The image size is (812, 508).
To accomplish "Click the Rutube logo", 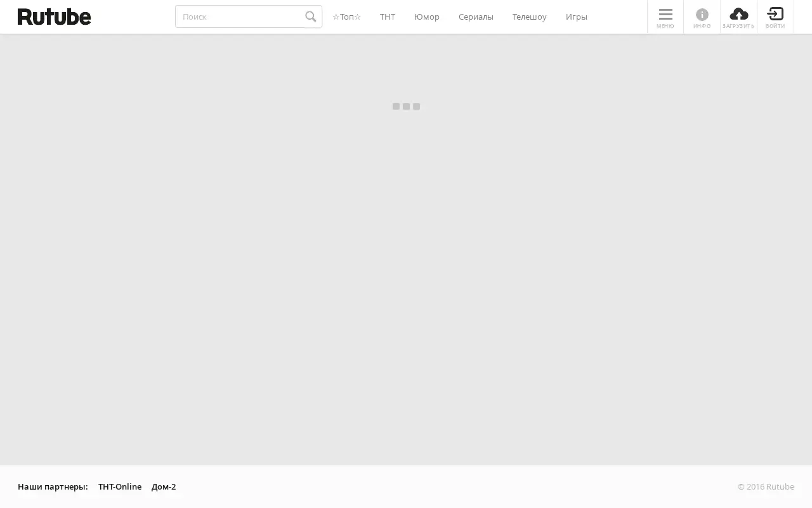I will [54, 17].
